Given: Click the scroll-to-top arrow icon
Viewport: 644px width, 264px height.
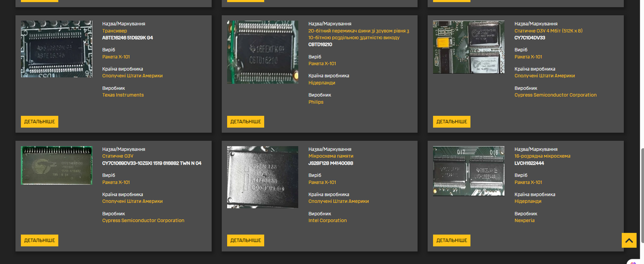Looking at the screenshot, I should (629, 240).
